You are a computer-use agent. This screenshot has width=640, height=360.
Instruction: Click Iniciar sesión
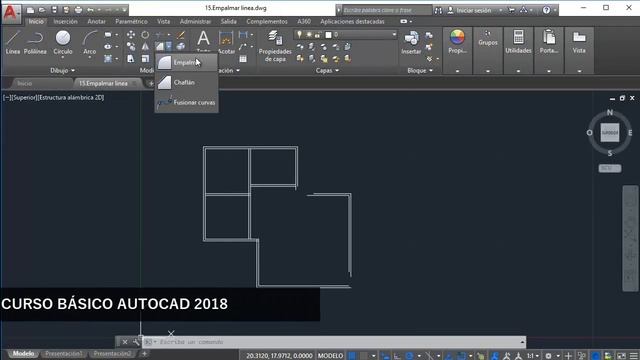coord(473,10)
